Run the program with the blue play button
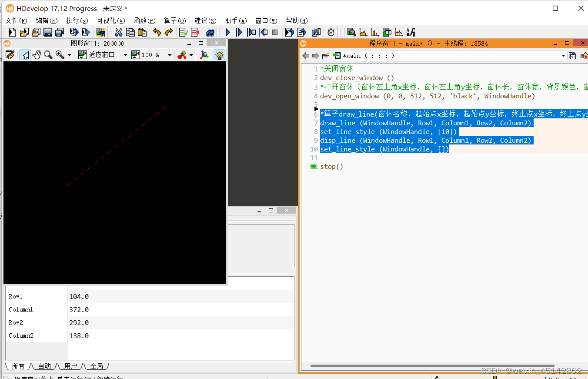This screenshot has height=379, width=588. (x=227, y=32)
